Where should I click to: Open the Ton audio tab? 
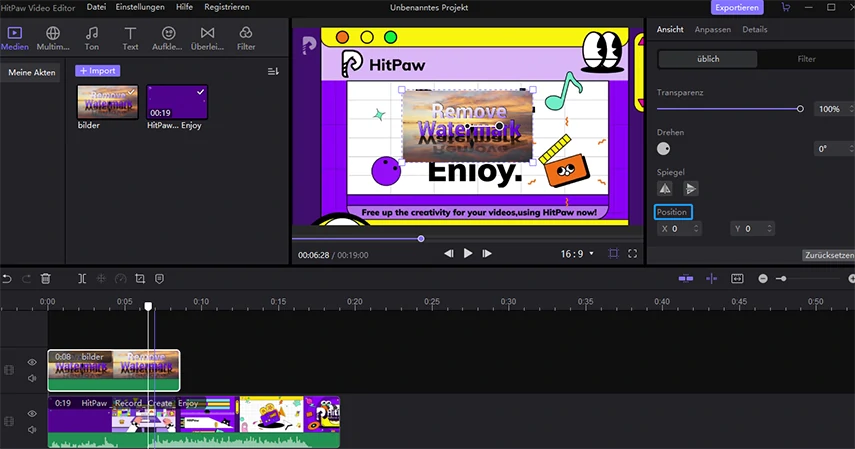click(92, 38)
